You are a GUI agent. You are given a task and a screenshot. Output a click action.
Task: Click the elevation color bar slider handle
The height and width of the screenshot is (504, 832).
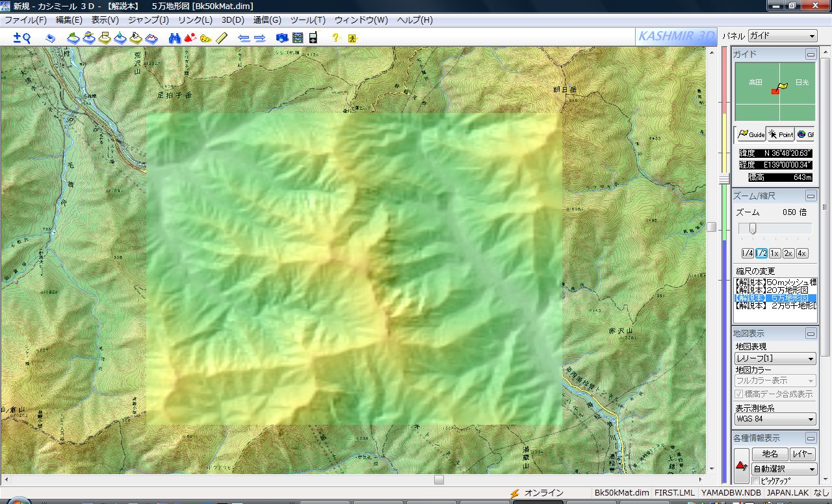(723, 179)
